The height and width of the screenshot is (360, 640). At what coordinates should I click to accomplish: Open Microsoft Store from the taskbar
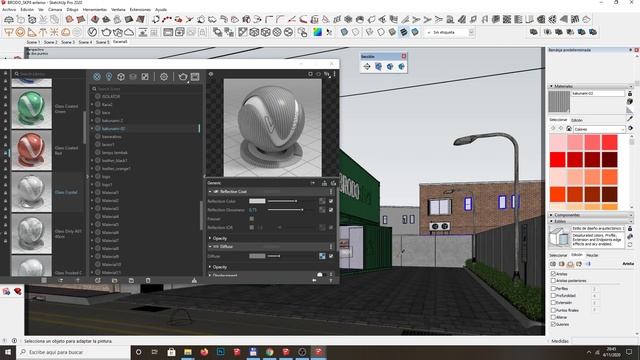[x=171, y=352]
